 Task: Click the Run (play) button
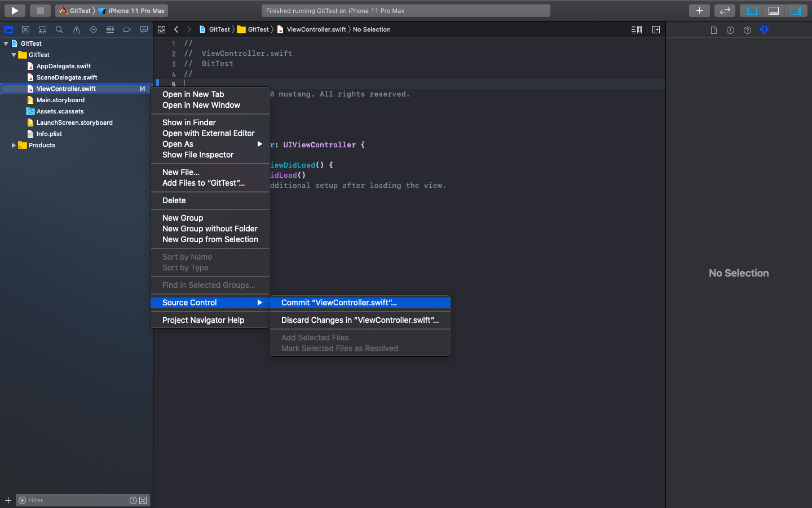pos(15,10)
